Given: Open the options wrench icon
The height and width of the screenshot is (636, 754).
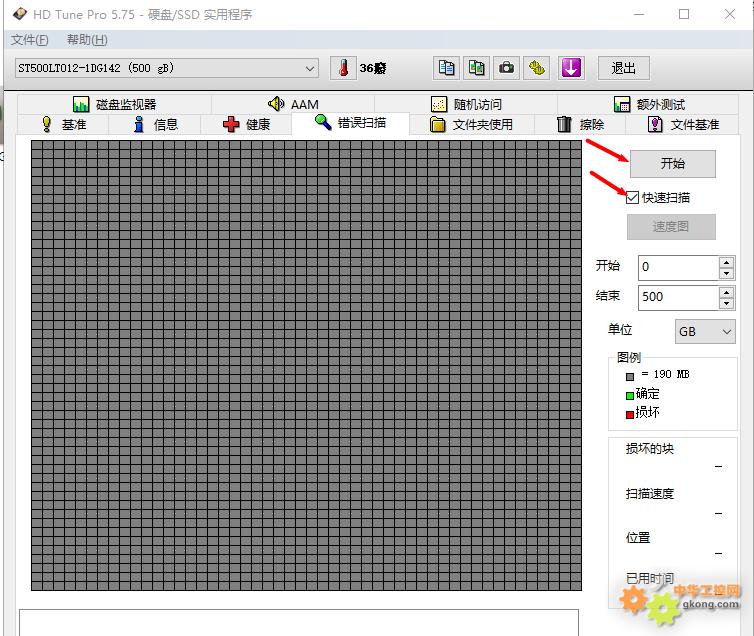Looking at the screenshot, I should [x=537, y=68].
